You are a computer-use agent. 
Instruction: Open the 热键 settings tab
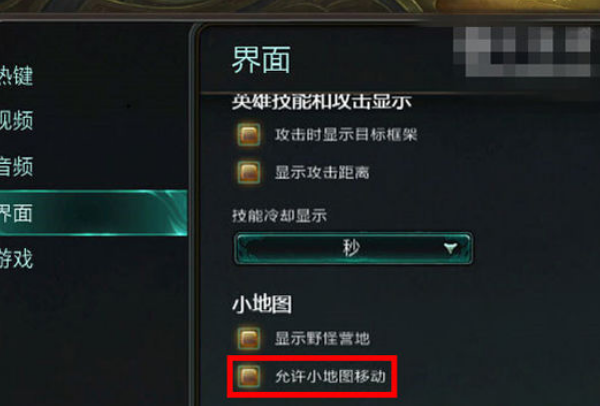click(x=16, y=75)
